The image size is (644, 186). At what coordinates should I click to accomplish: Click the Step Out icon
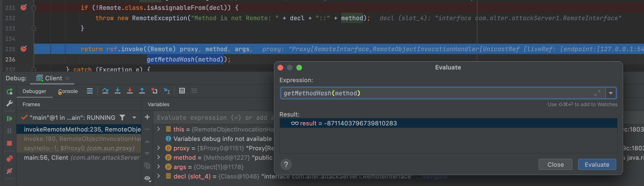coord(142,91)
